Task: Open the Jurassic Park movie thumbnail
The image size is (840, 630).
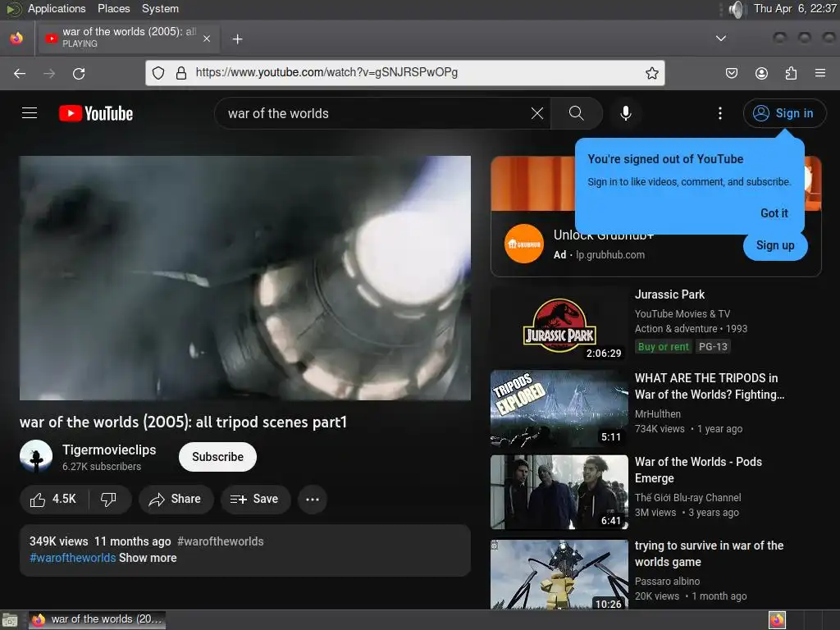Action: pyautogui.click(x=559, y=324)
